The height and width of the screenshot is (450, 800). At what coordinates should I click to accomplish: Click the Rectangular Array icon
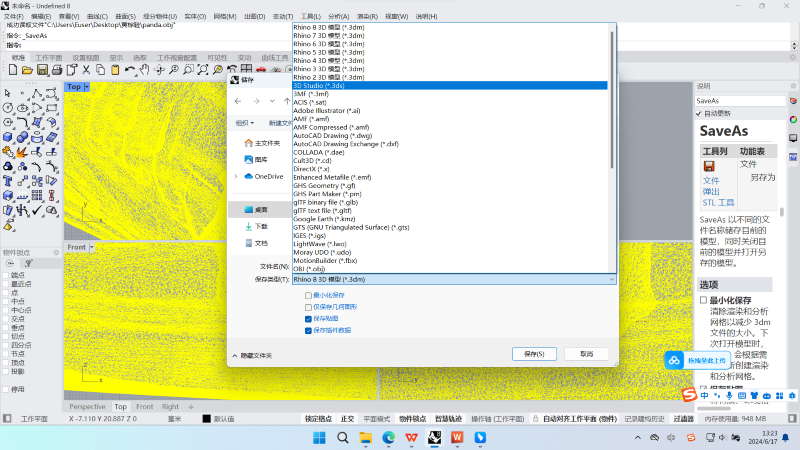point(37,195)
